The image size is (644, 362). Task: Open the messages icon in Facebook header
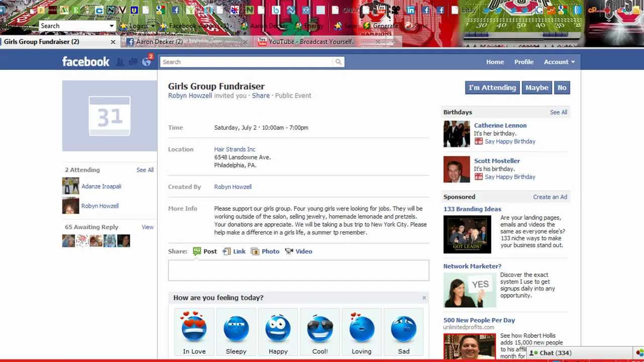point(133,62)
